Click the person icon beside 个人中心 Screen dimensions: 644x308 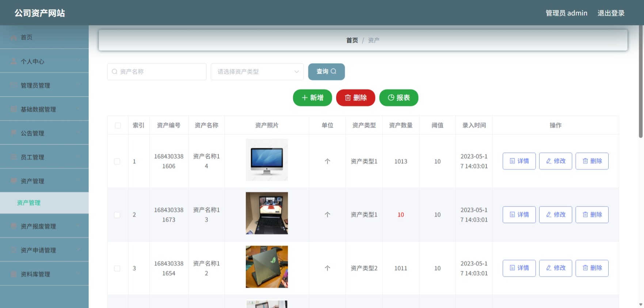click(14, 61)
